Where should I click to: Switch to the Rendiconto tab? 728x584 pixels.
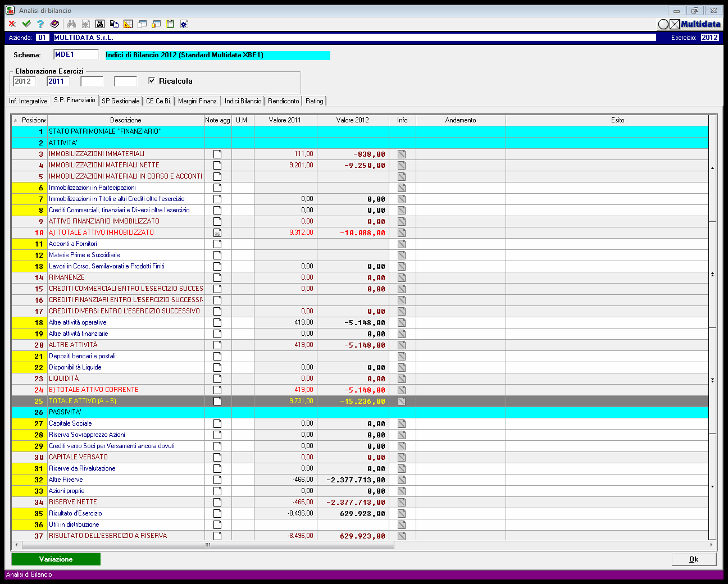tap(284, 101)
